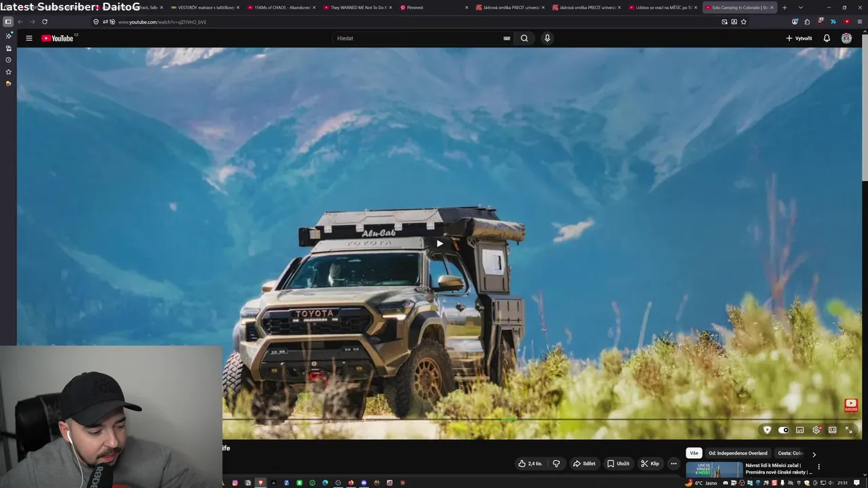868x488 pixels.
Task: Toggle subtitles in the video player
Action: pos(800,430)
